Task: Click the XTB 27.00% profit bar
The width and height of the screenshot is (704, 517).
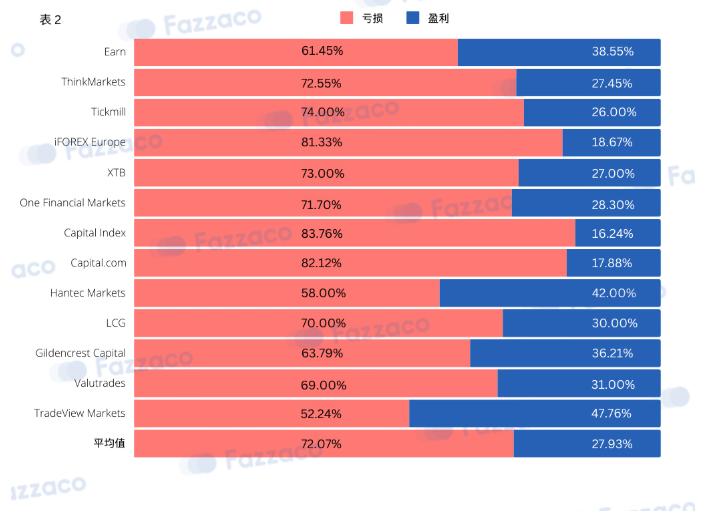Action: (590, 173)
